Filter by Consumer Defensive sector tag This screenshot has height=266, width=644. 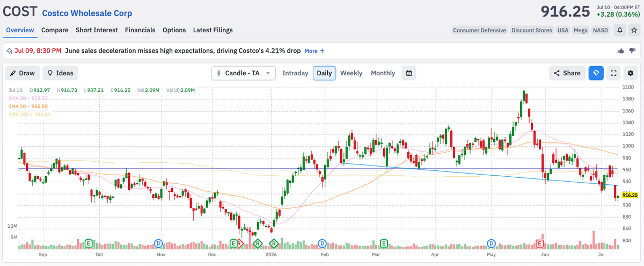[x=479, y=30]
